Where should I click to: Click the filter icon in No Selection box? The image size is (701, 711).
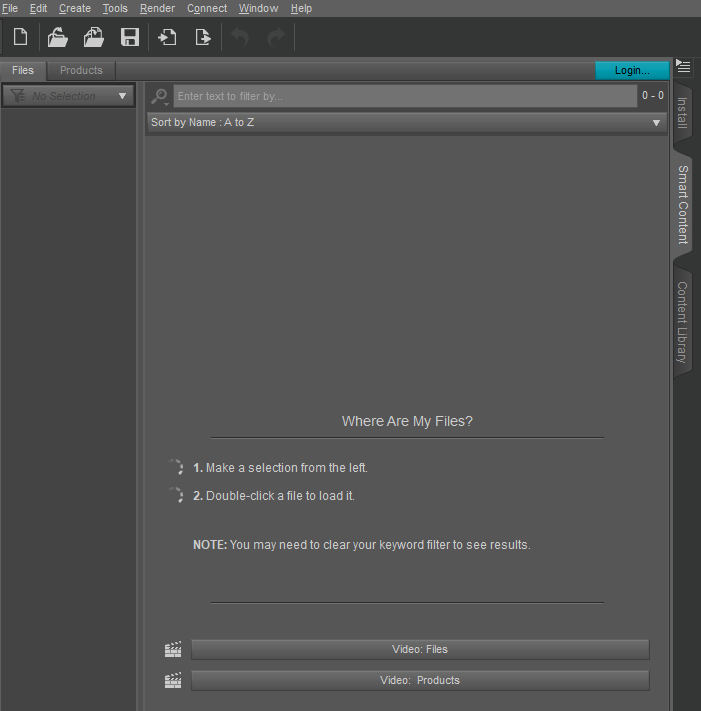[18, 96]
